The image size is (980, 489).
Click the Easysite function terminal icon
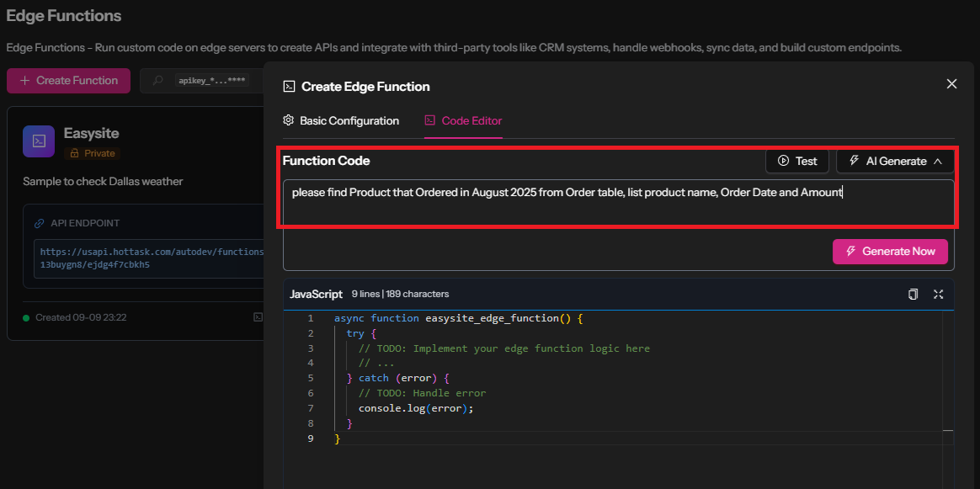[39, 141]
